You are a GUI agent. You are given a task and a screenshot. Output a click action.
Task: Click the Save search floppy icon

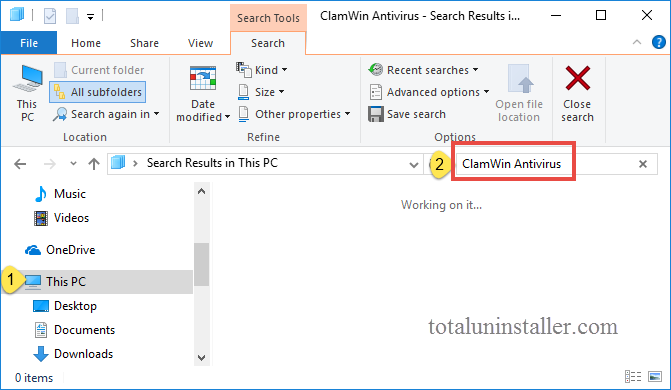(376, 114)
